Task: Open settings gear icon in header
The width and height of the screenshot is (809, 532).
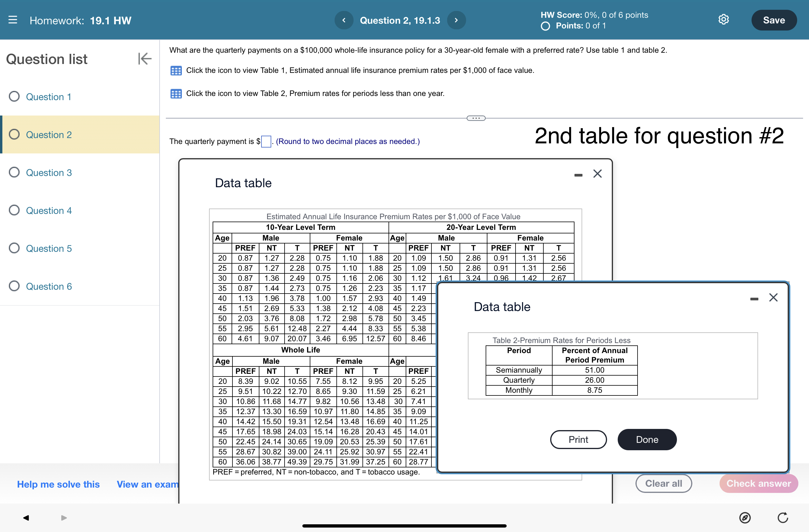Action: (723, 20)
